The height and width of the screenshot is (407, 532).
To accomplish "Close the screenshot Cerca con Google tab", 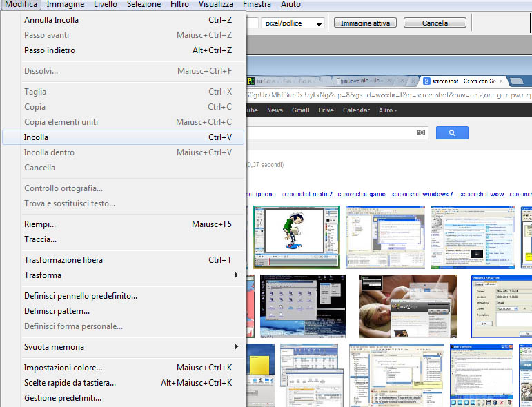I will tap(501, 81).
